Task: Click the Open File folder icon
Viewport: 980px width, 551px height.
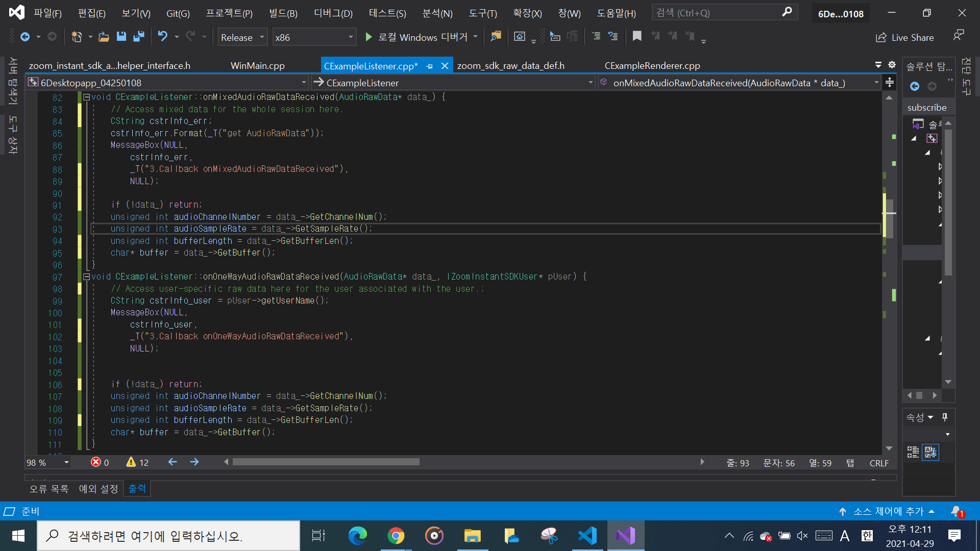Action: click(104, 37)
